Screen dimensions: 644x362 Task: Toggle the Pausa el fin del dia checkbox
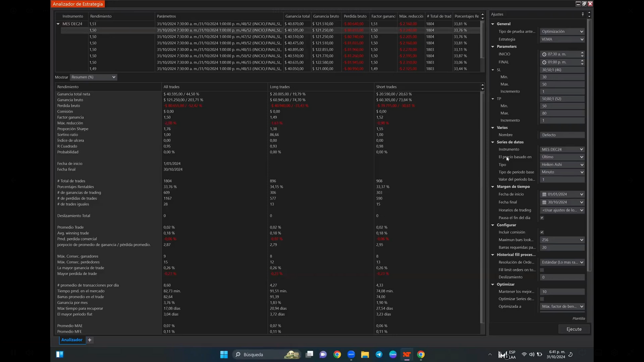click(x=542, y=218)
